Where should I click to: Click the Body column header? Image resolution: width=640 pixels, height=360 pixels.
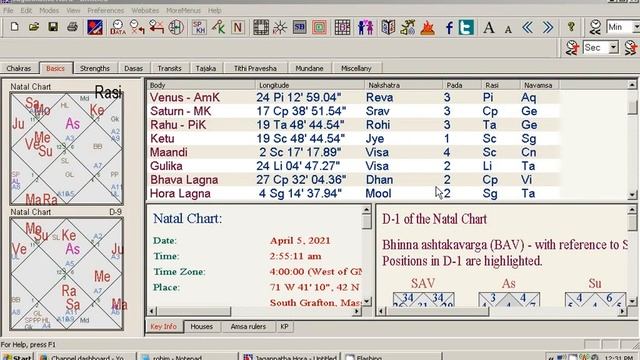click(x=201, y=85)
